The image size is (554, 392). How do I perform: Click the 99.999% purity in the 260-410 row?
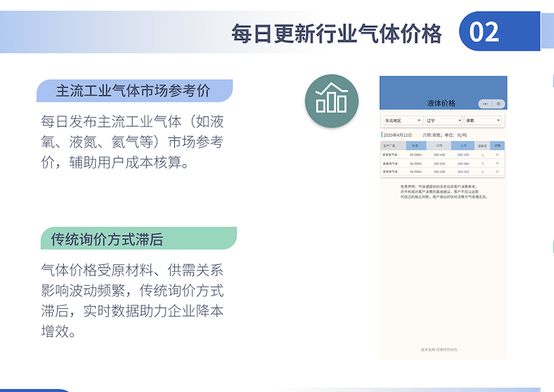click(416, 171)
